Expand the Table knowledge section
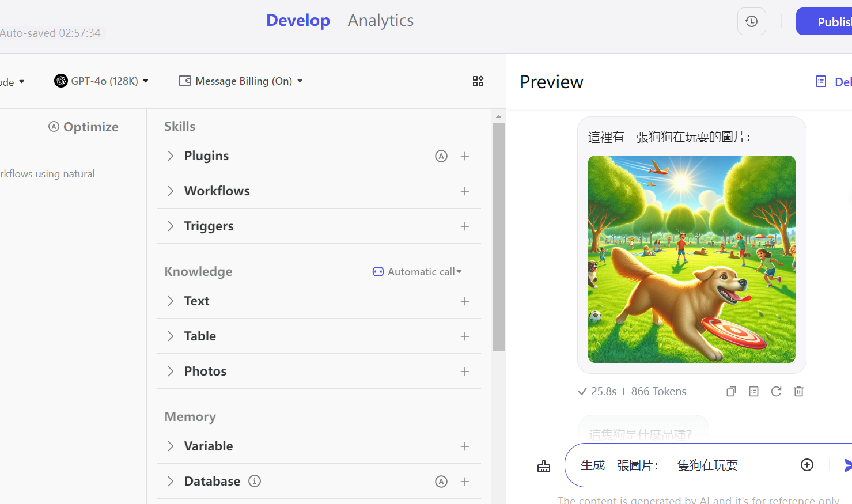Image resolution: width=852 pixels, height=504 pixels. point(171,336)
